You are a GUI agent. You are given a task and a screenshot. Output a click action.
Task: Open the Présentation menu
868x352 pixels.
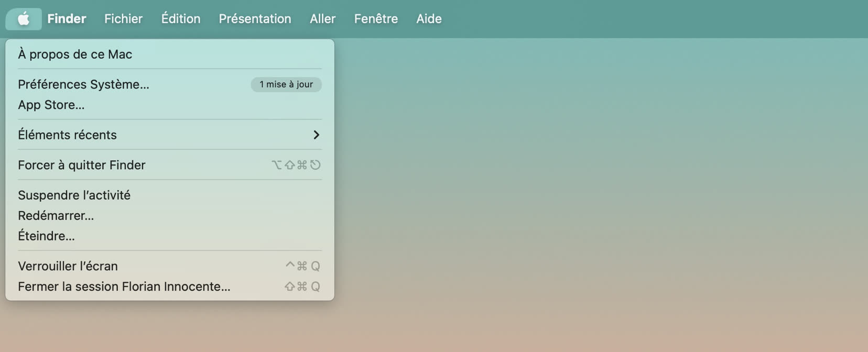(x=255, y=19)
